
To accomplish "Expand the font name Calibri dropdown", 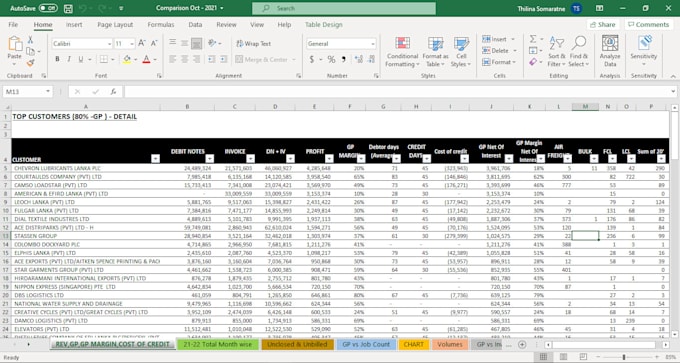I will [x=109, y=44].
